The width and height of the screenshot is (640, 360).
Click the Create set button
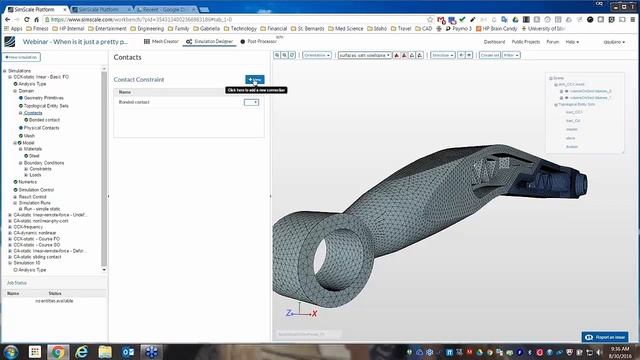coord(489,55)
